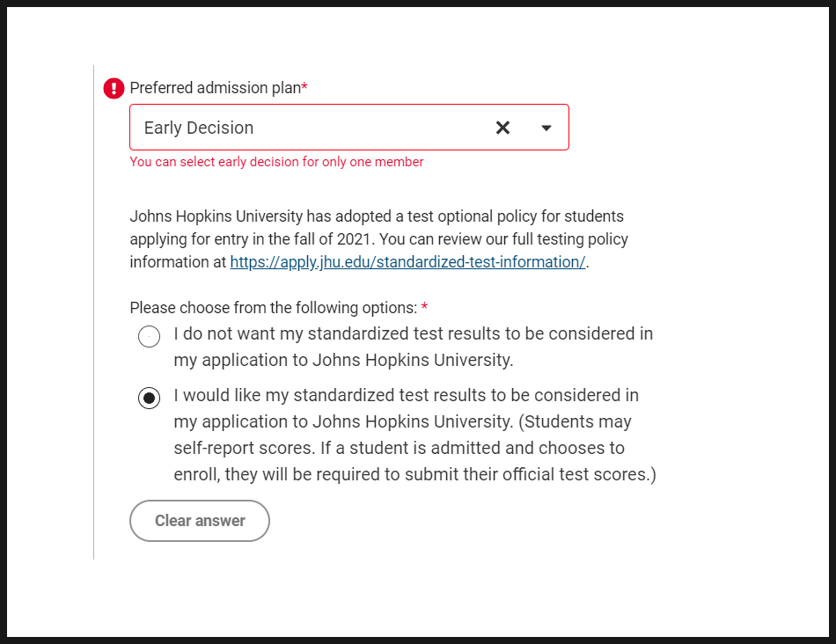Select 'I would like' test results radio
836x644 pixels.
(x=150, y=398)
